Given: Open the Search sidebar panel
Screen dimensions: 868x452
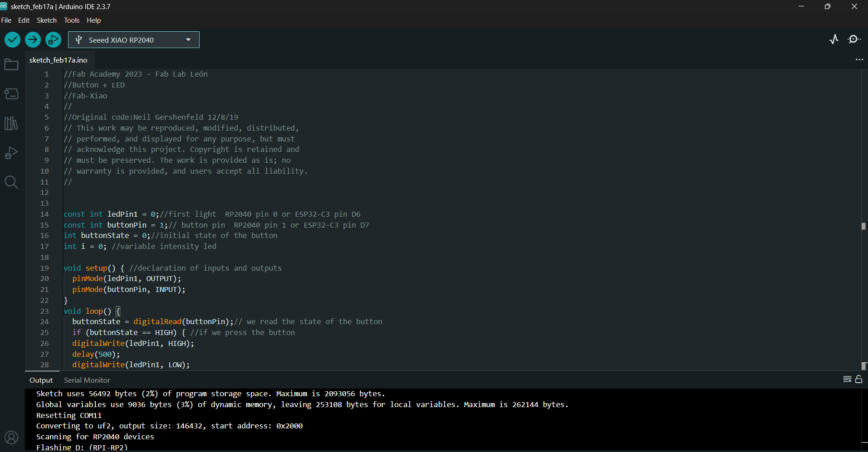Looking at the screenshot, I should 11,182.
